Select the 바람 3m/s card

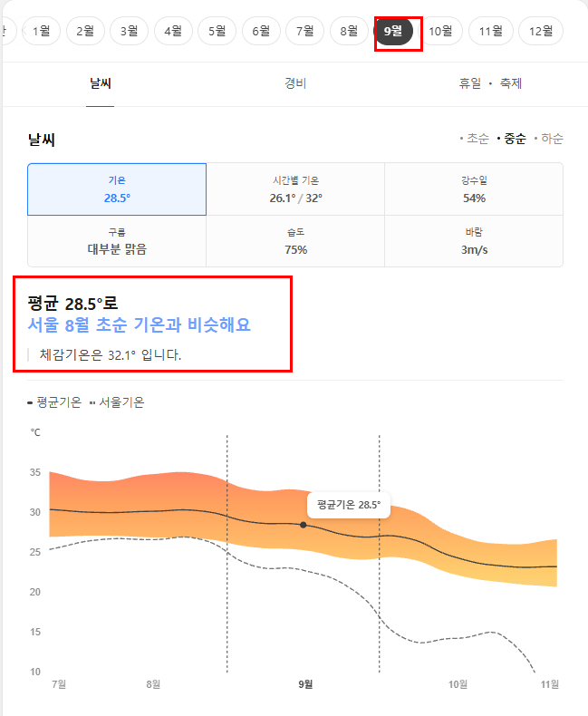pos(474,241)
